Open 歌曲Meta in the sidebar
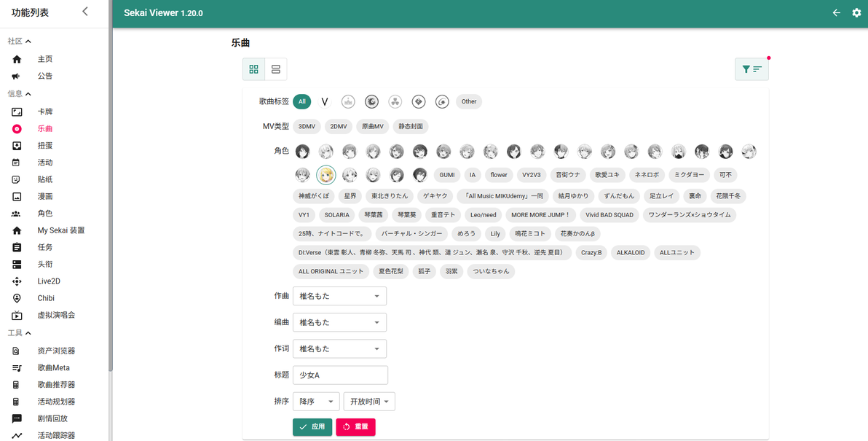This screenshot has height=441, width=868. (x=54, y=367)
